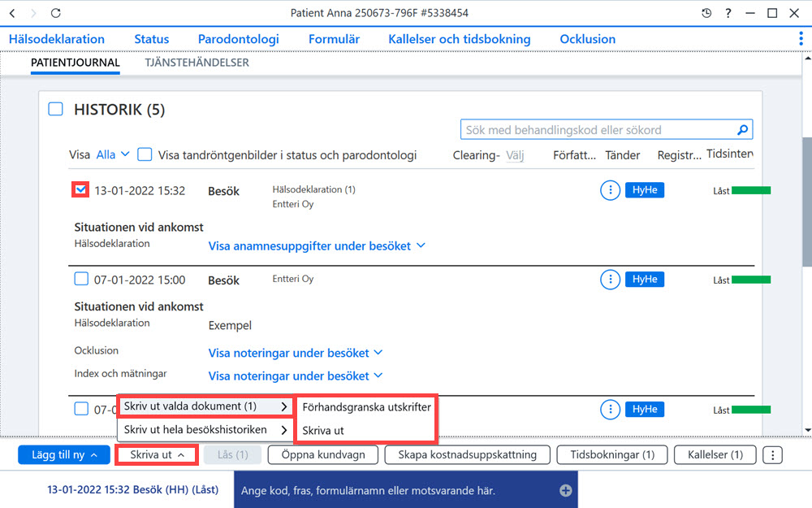Uncheck the 13-01-2022 15:32 visit checkbox
Viewport: 812px width, 508px height.
(80, 189)
